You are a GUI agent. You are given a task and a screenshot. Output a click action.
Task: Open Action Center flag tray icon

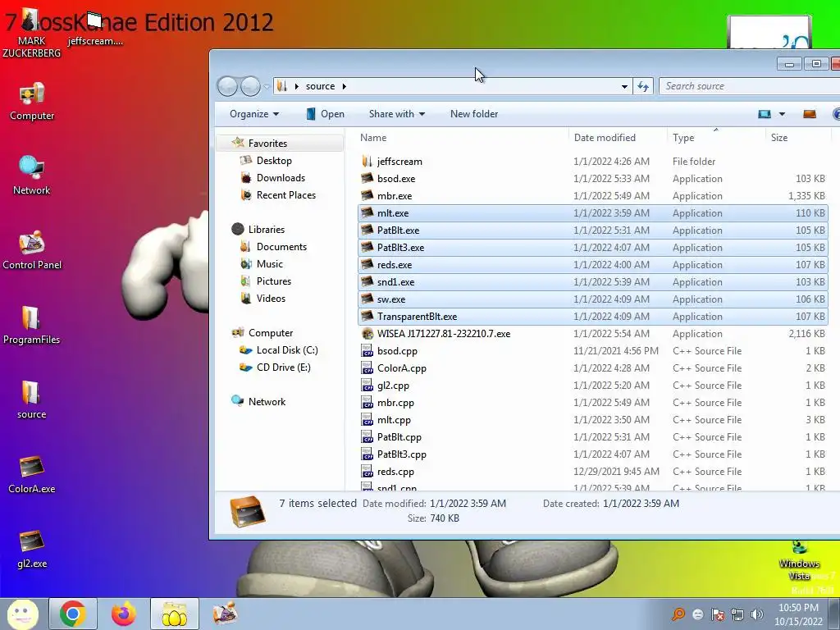point(718,614)
